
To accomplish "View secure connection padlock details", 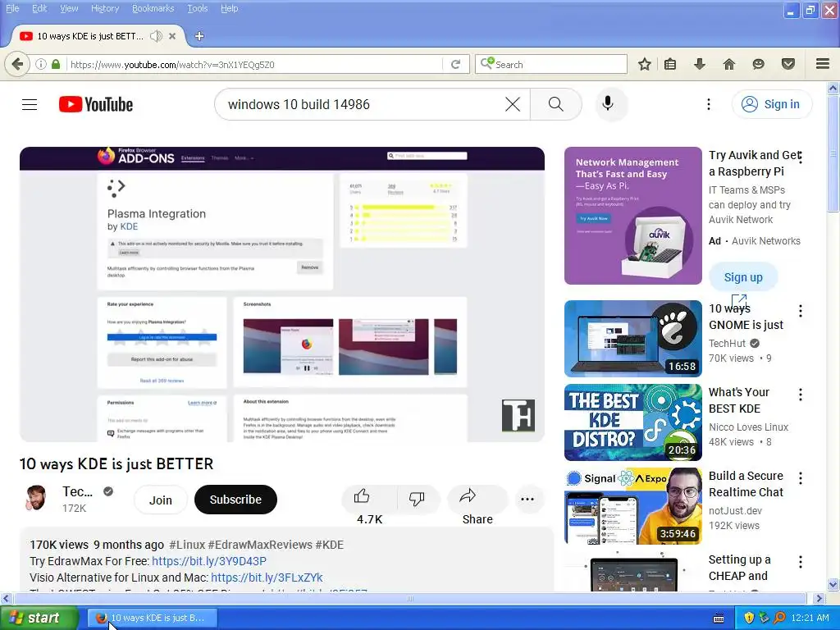I will (56, 64).
